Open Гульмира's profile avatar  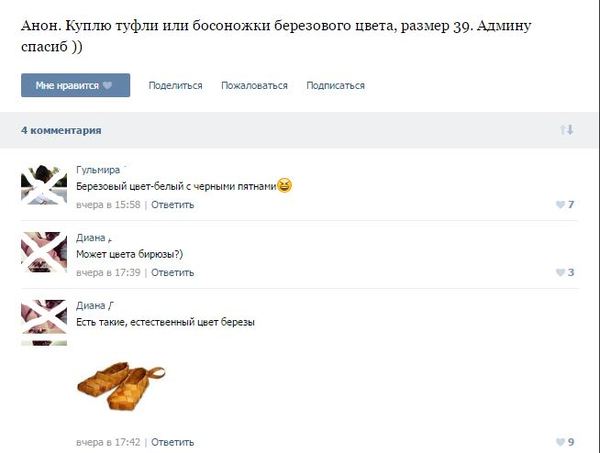click(x=44, y=186)
